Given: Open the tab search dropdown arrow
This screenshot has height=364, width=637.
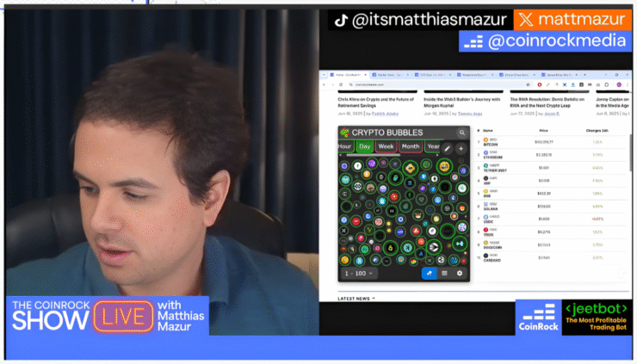Looking at the screenshot, I should (x=324, y=75).
